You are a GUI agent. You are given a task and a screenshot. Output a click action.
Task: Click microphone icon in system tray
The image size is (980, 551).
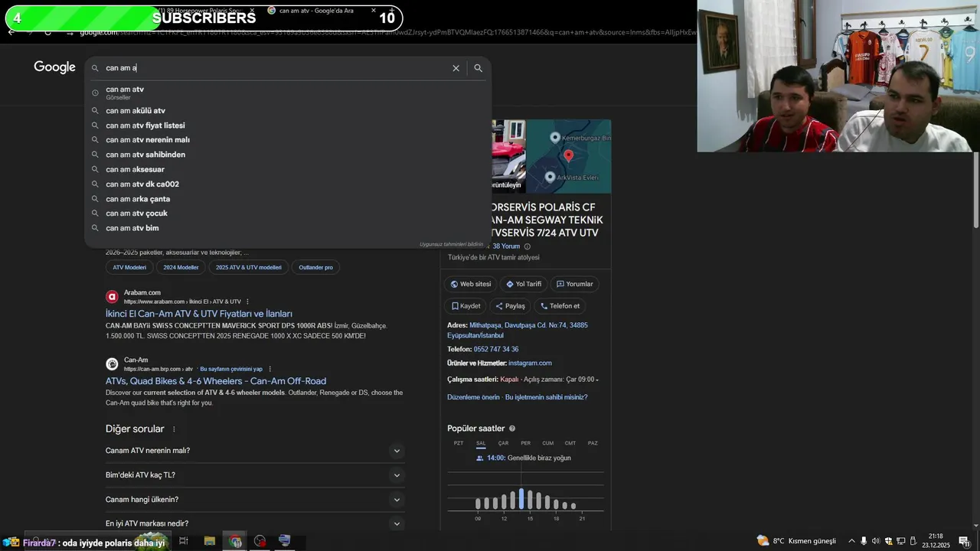pyautogui.click(x=864, y=541)
